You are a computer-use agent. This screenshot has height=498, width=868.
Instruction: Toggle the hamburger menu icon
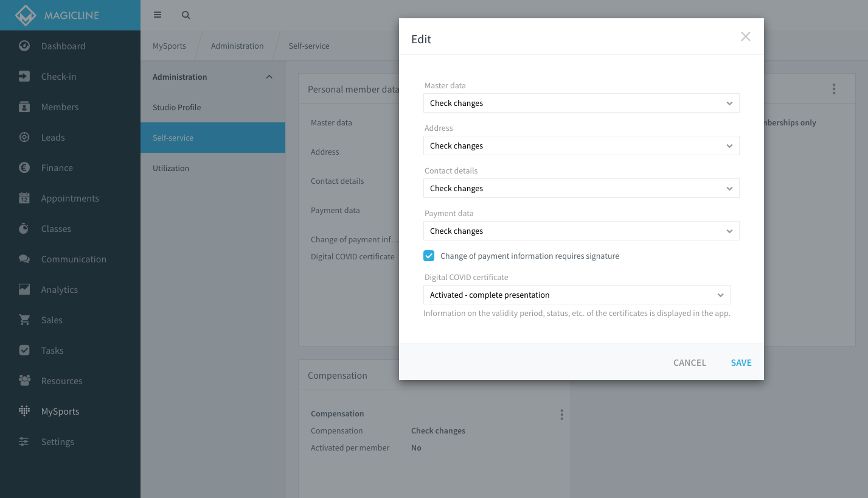158,15
